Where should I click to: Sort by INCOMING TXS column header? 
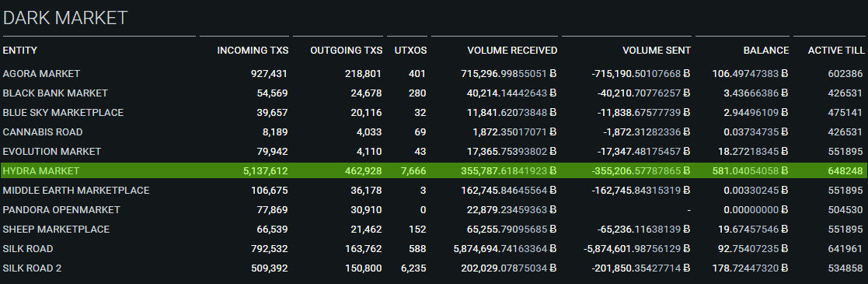click(x=253, y=51)
